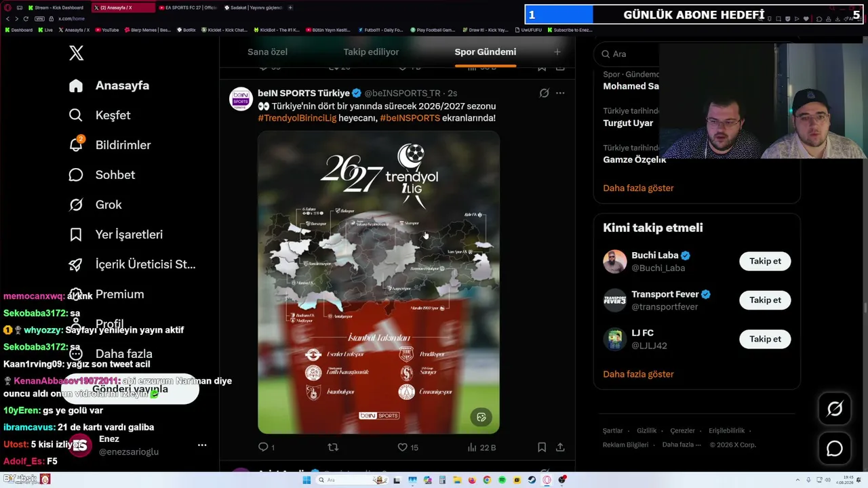
Task: Open account menu dots next to Enez
Action: point(201,445)
